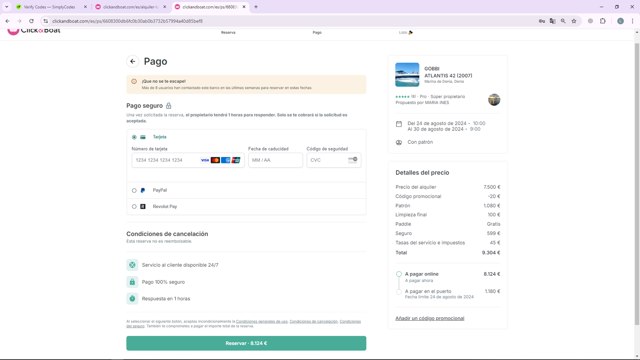Click the owner profile avatar picture
Screen dimensions: 640x360
click(x=494, y=100)
